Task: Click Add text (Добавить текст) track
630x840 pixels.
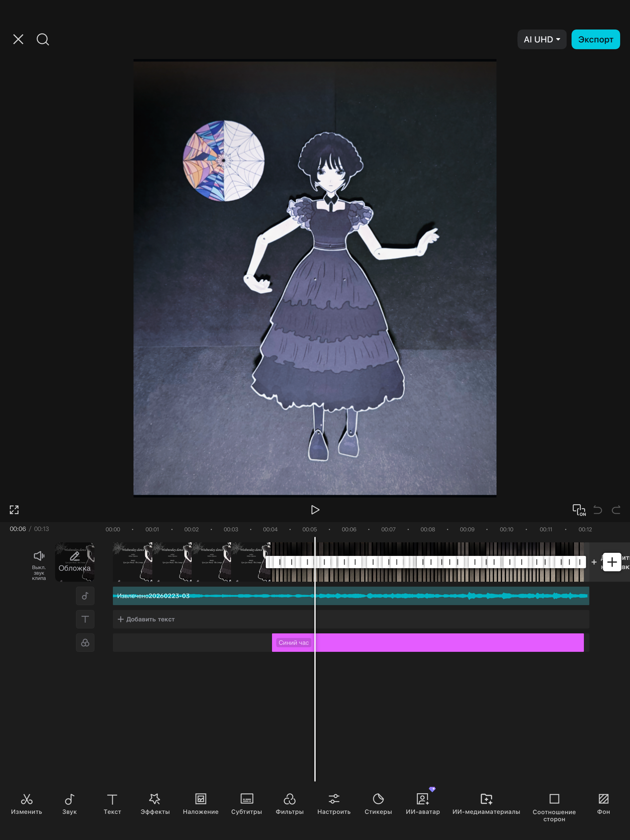Action: pyautogui.click(x=146, y=619)
